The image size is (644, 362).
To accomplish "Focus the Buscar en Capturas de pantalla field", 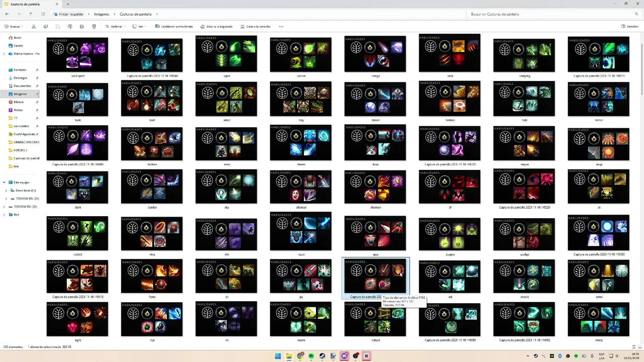I will click(553, 14).
